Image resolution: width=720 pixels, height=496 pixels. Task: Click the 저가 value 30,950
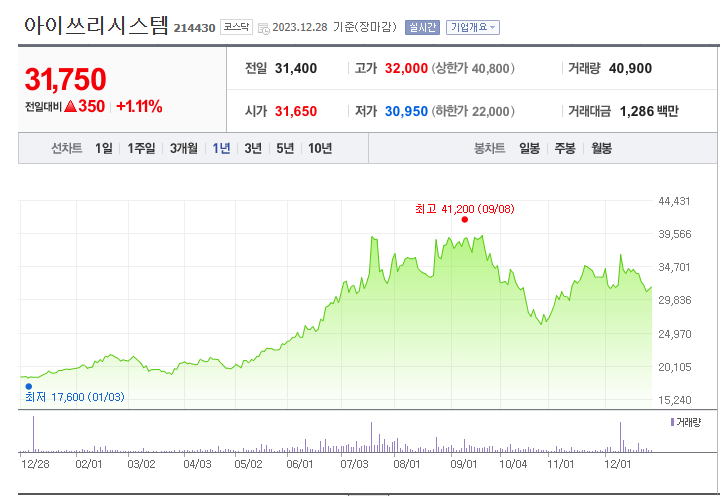[406, 111]
